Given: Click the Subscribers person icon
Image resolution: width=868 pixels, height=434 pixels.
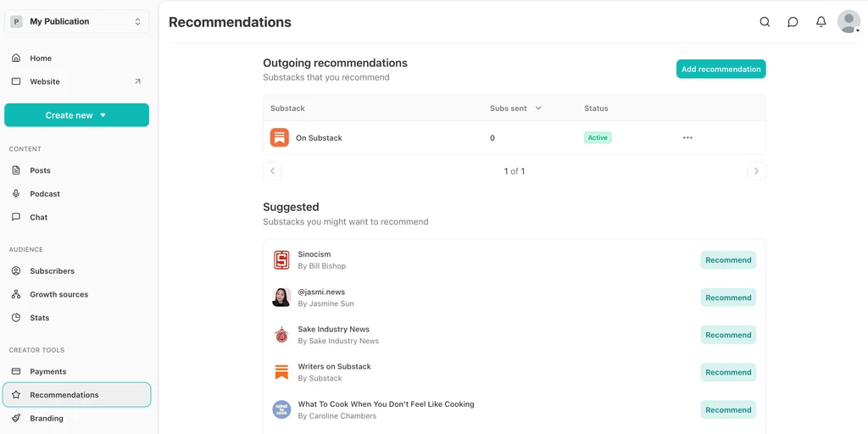Looking at the screenshot, I should (x=16, y=270).
